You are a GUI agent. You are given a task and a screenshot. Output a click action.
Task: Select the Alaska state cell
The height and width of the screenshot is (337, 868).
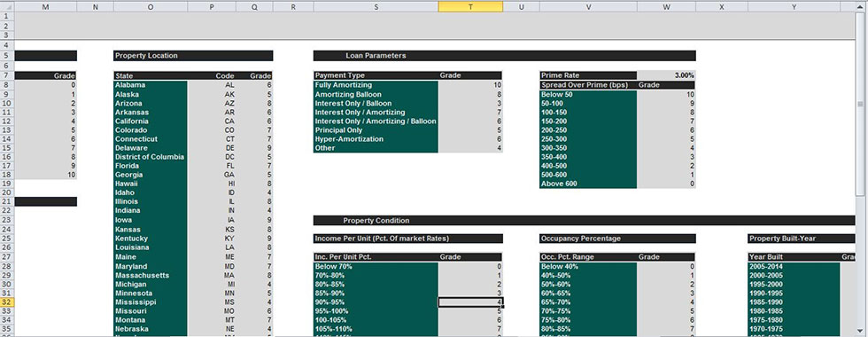coord(151,94)
